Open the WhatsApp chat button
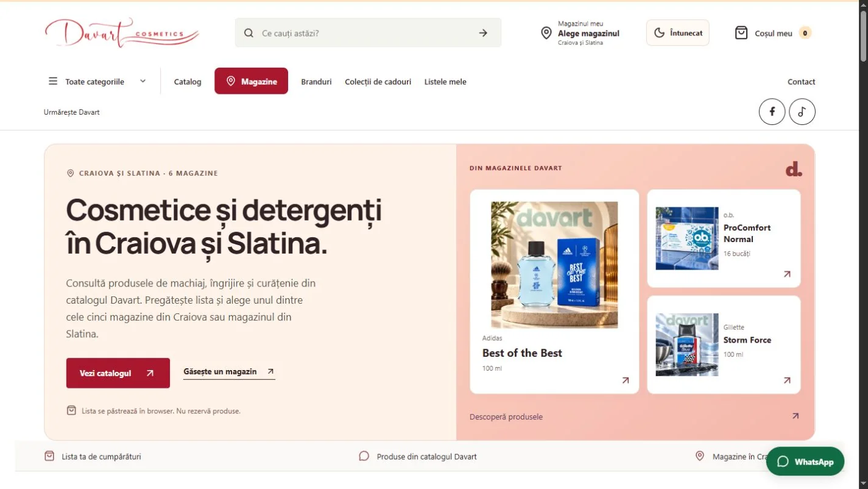 coord(805,462)
